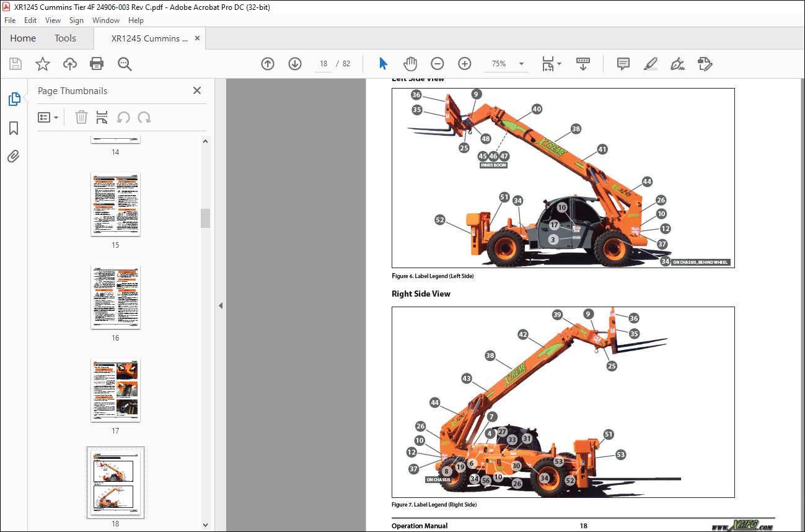The image size is (805, 532).
Task: Add a sticky note comment
Action: tap(623, 64)
